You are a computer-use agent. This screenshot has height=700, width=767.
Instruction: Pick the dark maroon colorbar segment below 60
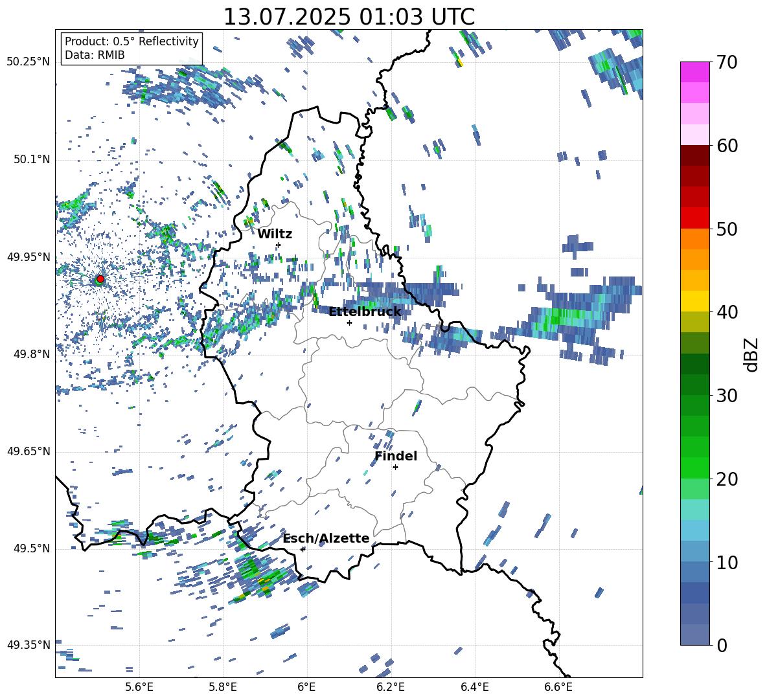coord(694,155)
